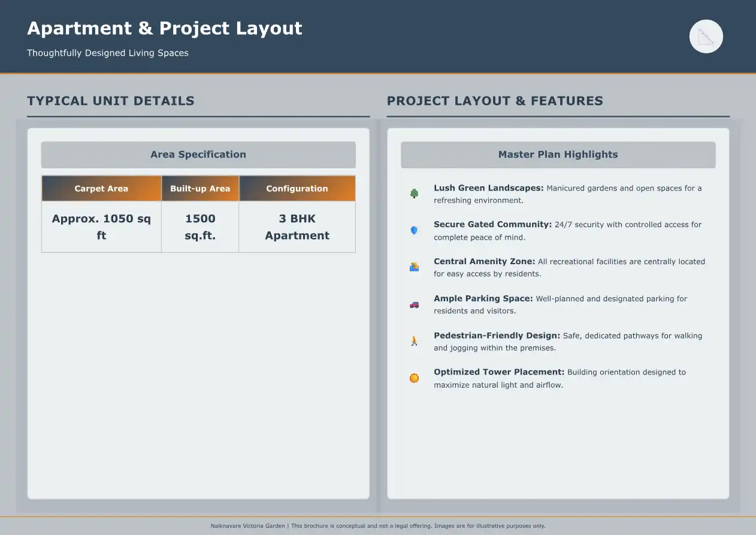Click the Configuration column header
Screen dimensions: 756x535
[x=297, y=188]
